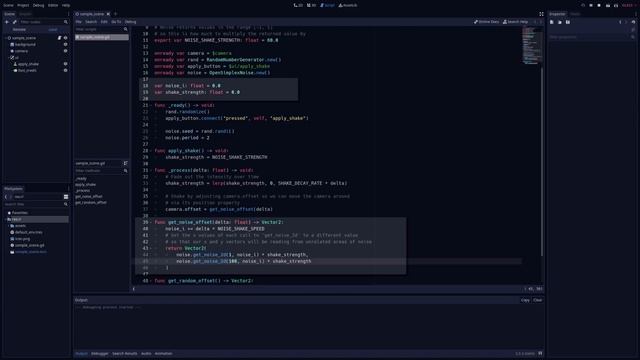
Task: Fold the _ready function on line 21
Action: pyautogui.click(x=151, y=105)
